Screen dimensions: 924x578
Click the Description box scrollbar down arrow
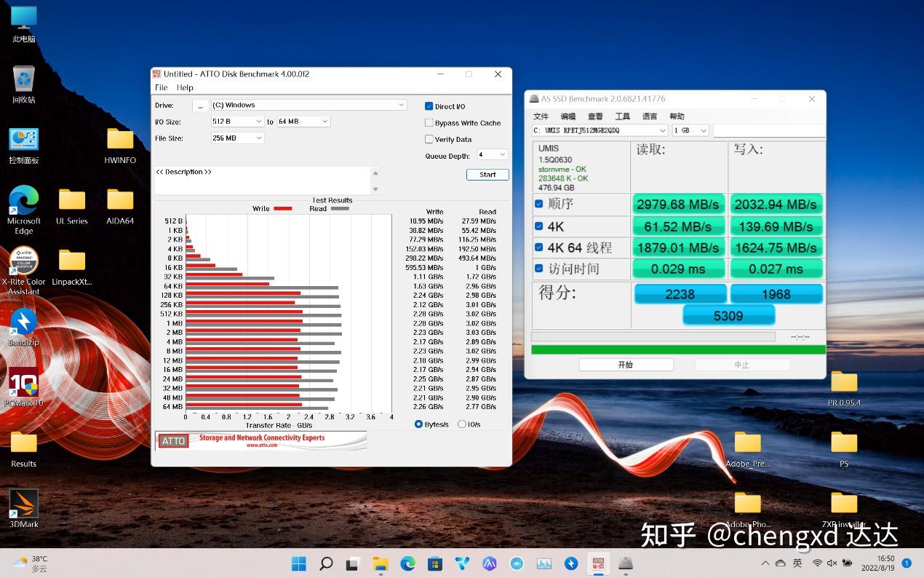click(375, 189)
